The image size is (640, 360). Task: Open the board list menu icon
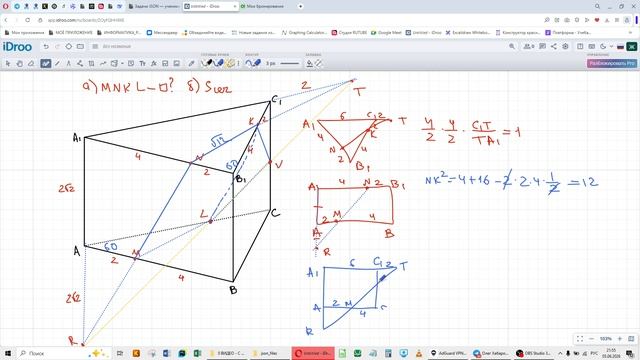click(x=95, y=47)
